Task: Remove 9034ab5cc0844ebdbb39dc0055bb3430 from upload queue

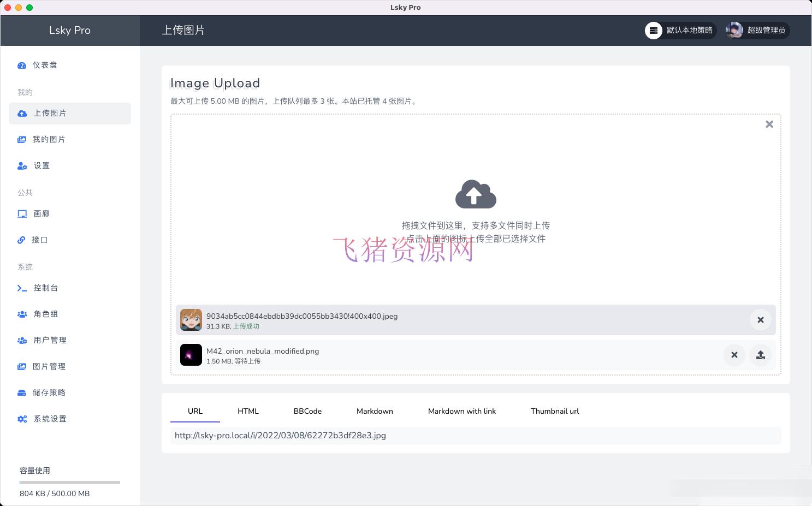Action: 761,320
